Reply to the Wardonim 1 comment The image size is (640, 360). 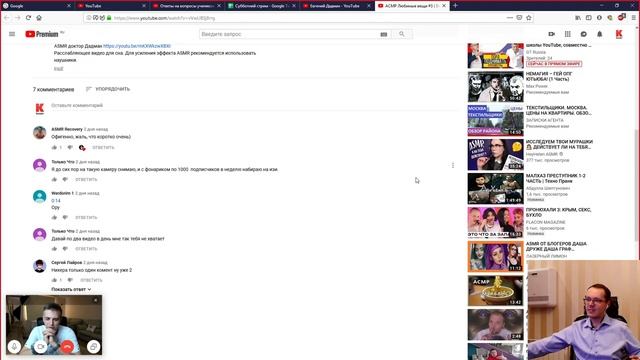coord(86,217)
